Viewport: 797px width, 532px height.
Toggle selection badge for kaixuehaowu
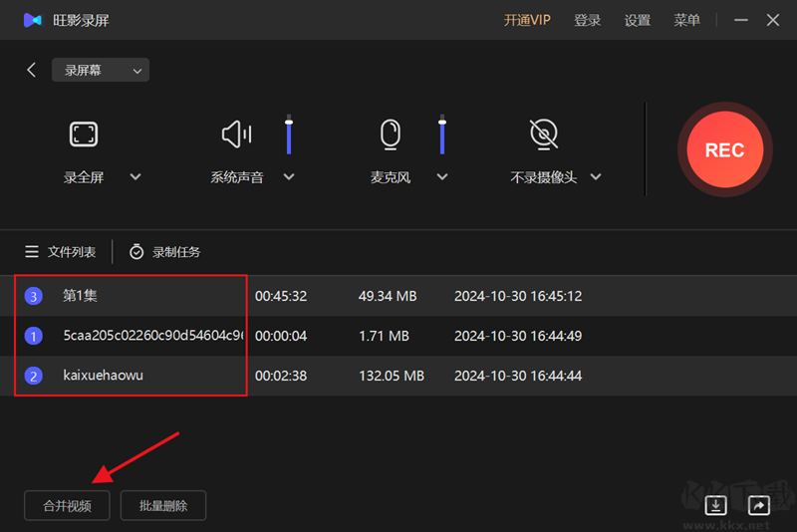pos(34,377)
